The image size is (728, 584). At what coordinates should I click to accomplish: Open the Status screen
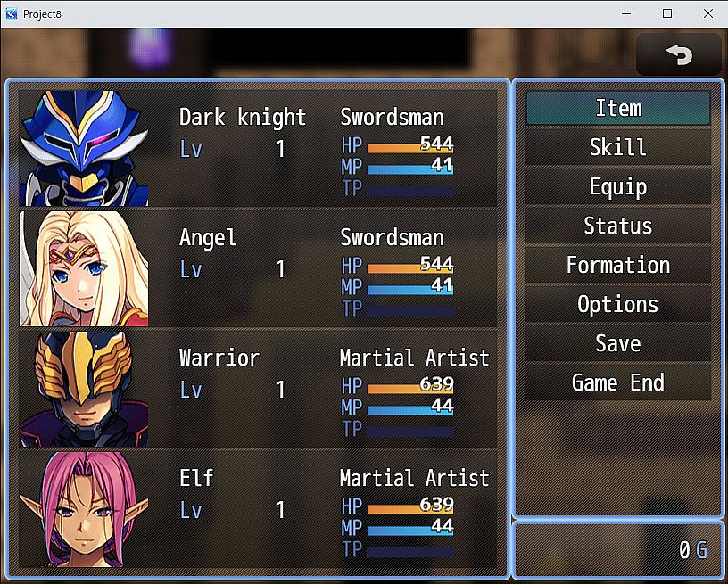618,226
